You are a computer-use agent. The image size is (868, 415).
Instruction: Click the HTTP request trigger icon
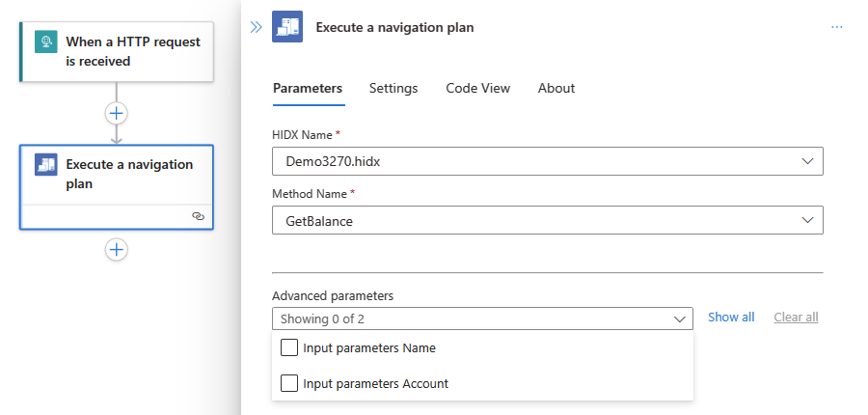click(46, 41)
